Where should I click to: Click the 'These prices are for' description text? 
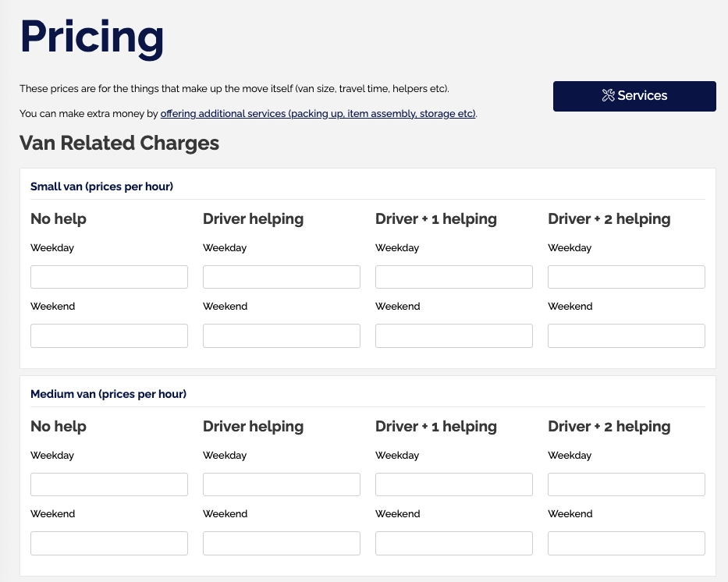click(x=234, y=89)
